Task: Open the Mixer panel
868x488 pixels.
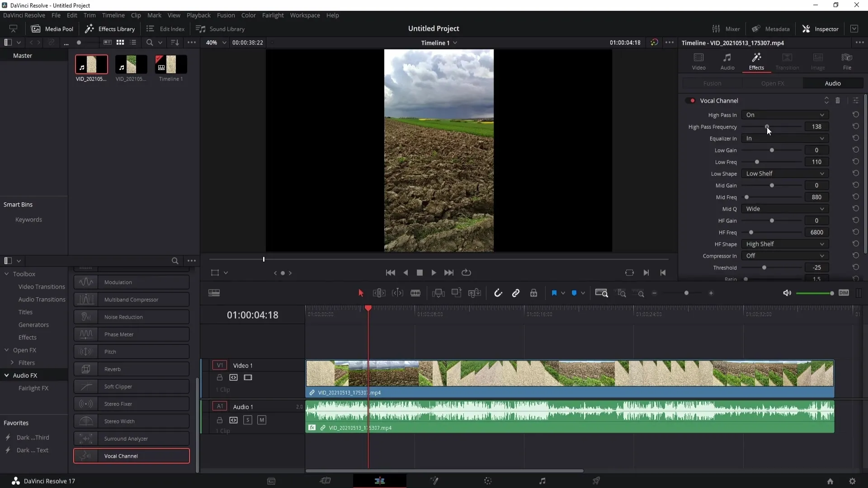Action: pyautogui.click(x=726, y=29)
